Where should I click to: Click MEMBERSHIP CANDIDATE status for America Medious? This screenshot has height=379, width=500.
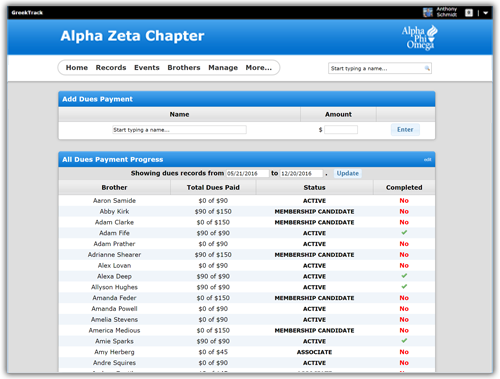click(314, 331)
